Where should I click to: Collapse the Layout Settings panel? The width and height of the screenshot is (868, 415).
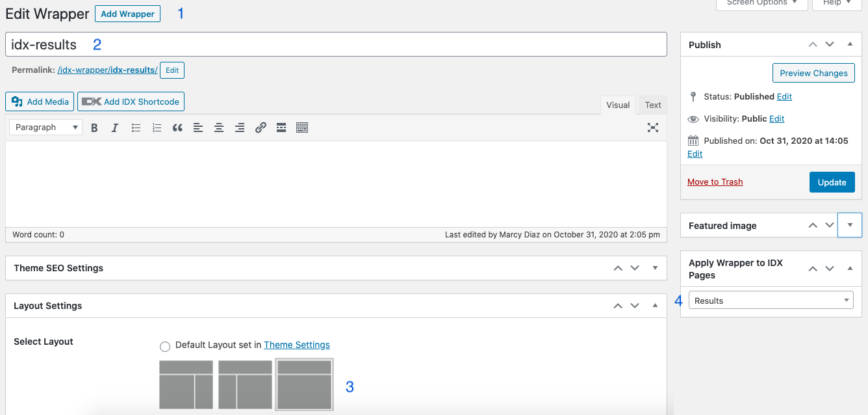(655, 306)
